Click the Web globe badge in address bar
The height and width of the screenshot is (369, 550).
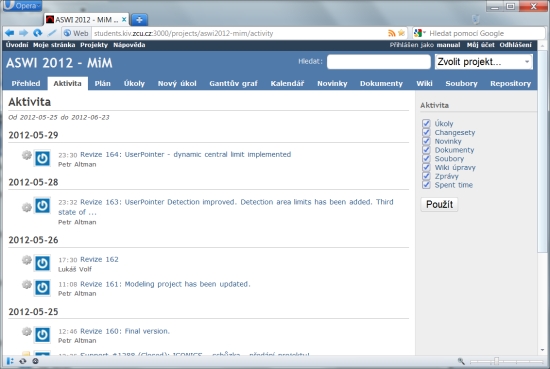click(76, 33)
